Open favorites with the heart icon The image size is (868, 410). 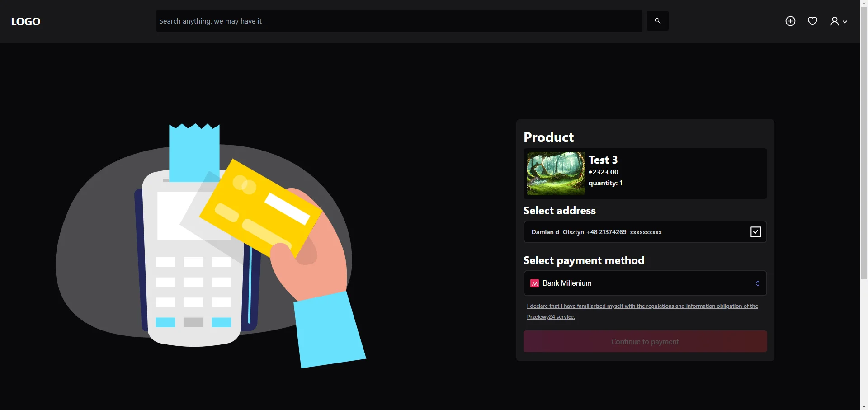[x=812, y=21]
